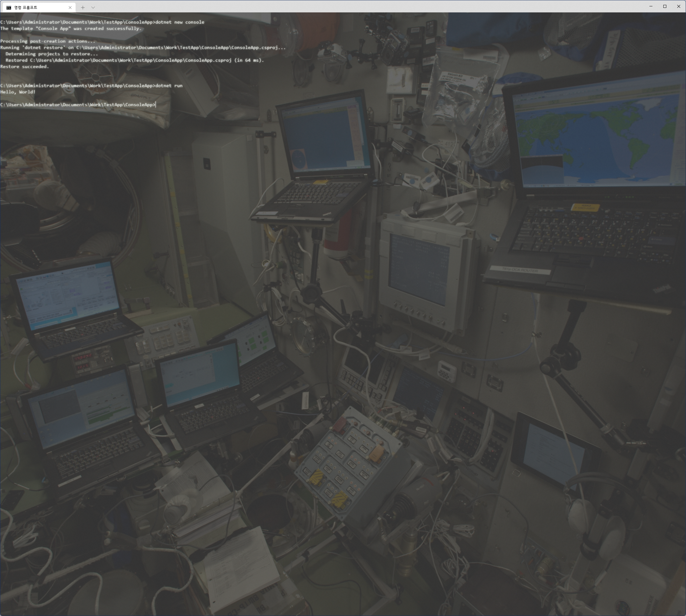This screenshot has width=686, height=616.
Task: Click the empty title bar drag area
Action: pyautogui.click(x=338, y=6)
